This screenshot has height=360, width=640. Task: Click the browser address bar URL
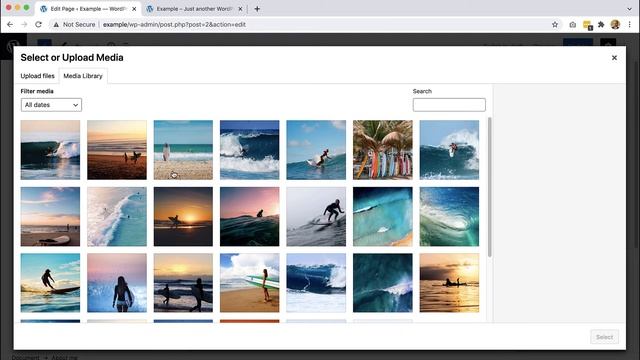174,24
